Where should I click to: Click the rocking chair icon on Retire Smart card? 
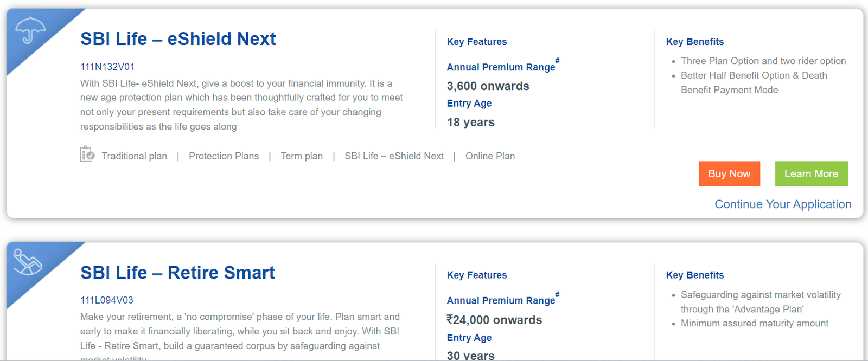(28, 262)
